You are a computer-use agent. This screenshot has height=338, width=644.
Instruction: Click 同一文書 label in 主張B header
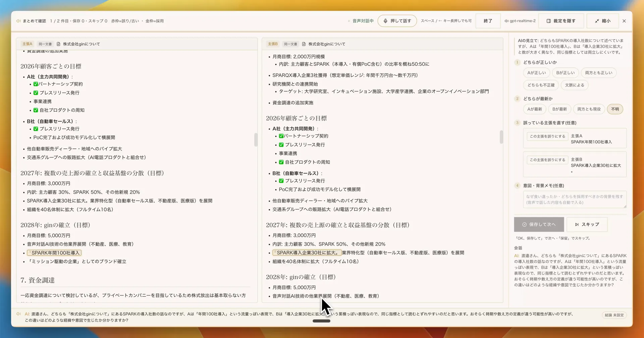[x=290, y=44]
